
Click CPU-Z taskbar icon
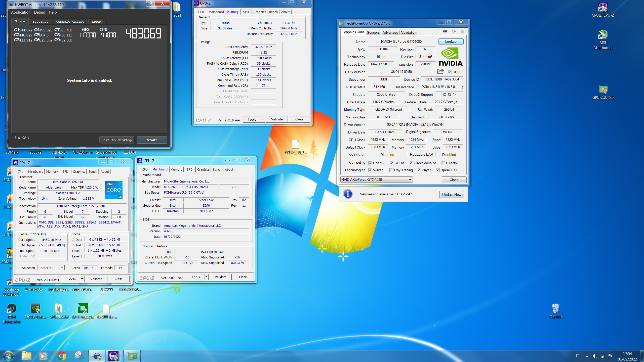click(113, 356)
